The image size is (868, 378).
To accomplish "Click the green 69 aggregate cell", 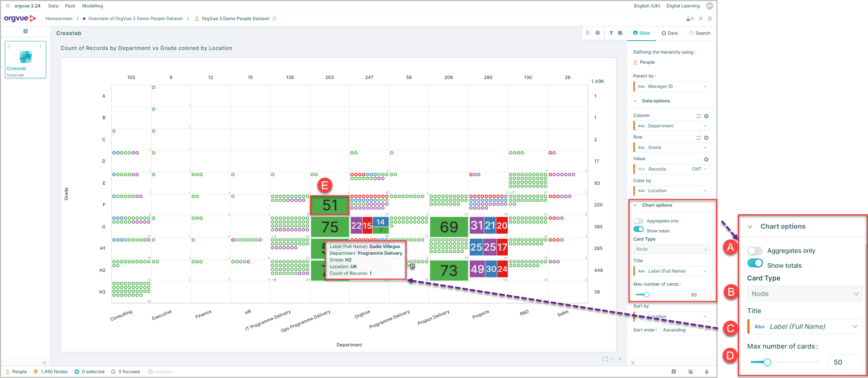I will (x=449, y=227).
